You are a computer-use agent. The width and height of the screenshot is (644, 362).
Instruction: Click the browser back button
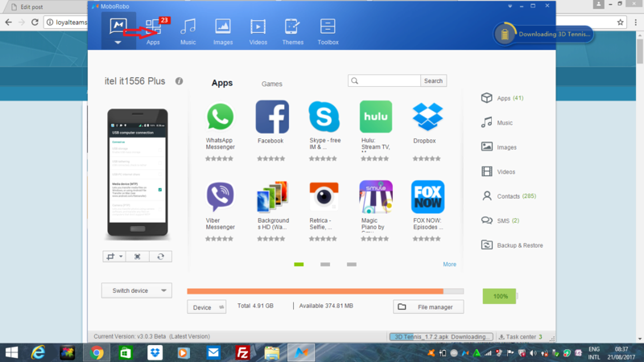(9, 23)
